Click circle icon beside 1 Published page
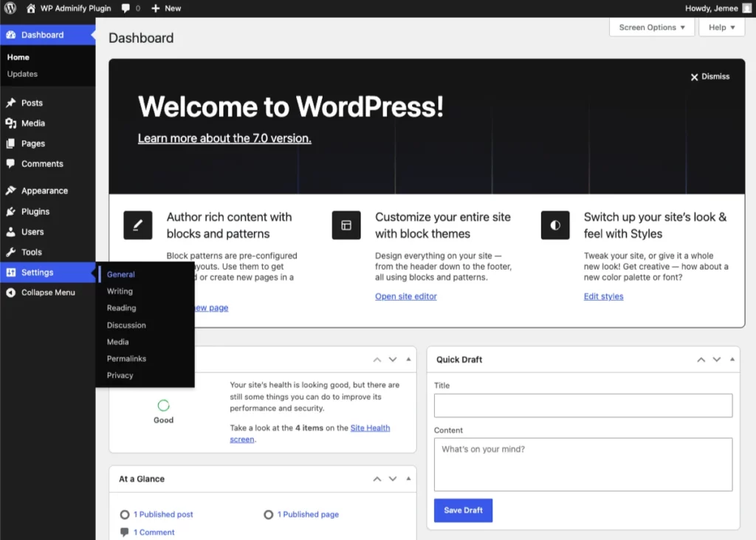 pos(268,514)
